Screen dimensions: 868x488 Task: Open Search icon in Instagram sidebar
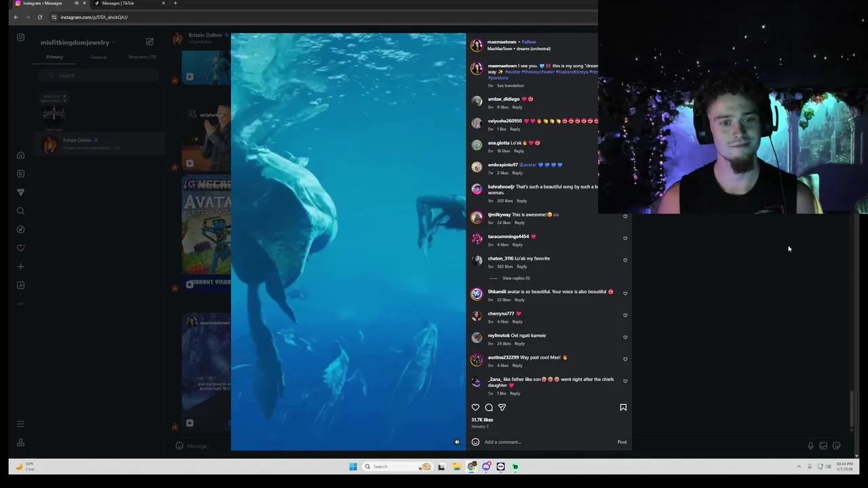[20, 211]
